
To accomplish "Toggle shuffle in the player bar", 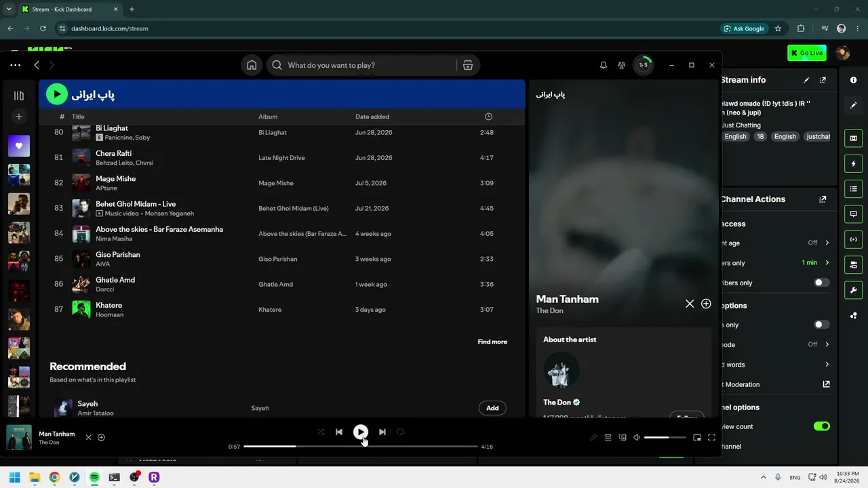I will [321, 432].
